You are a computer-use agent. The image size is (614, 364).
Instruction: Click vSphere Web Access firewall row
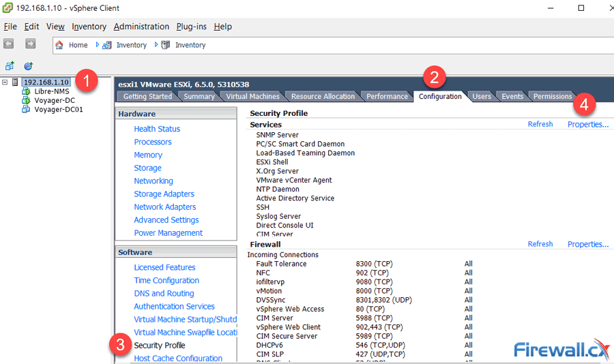(364, 309)
